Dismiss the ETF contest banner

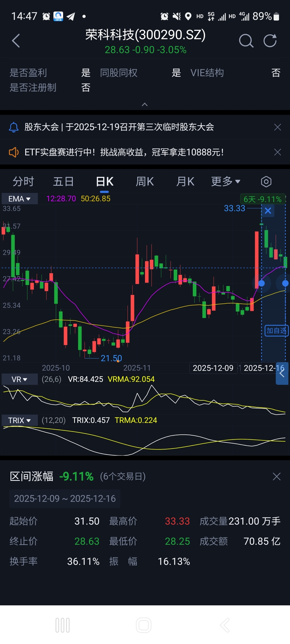(277, 152)
